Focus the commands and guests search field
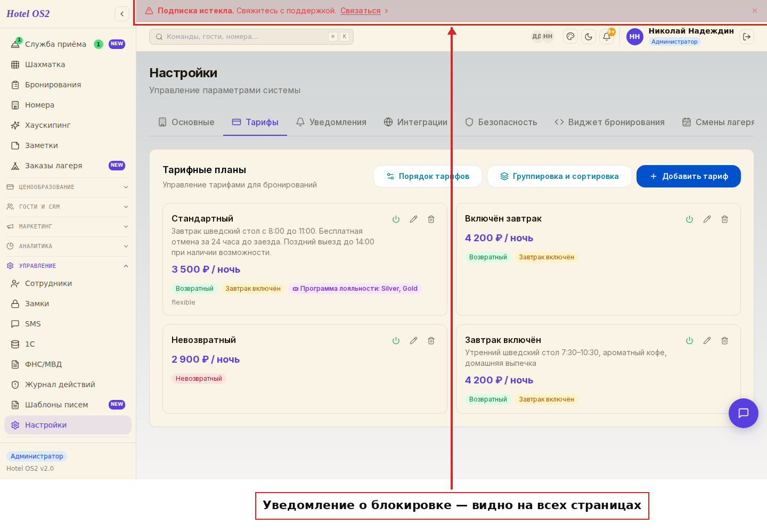Image resolution: width=767 pixels, height=532 pixels. [x=251, y=37]
